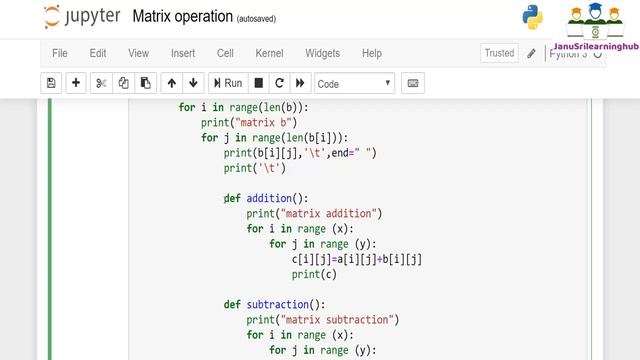Open the command palette keyboard icon
Image resolution: width=640 pixels, height=360 pixels.
pos(413,83)
